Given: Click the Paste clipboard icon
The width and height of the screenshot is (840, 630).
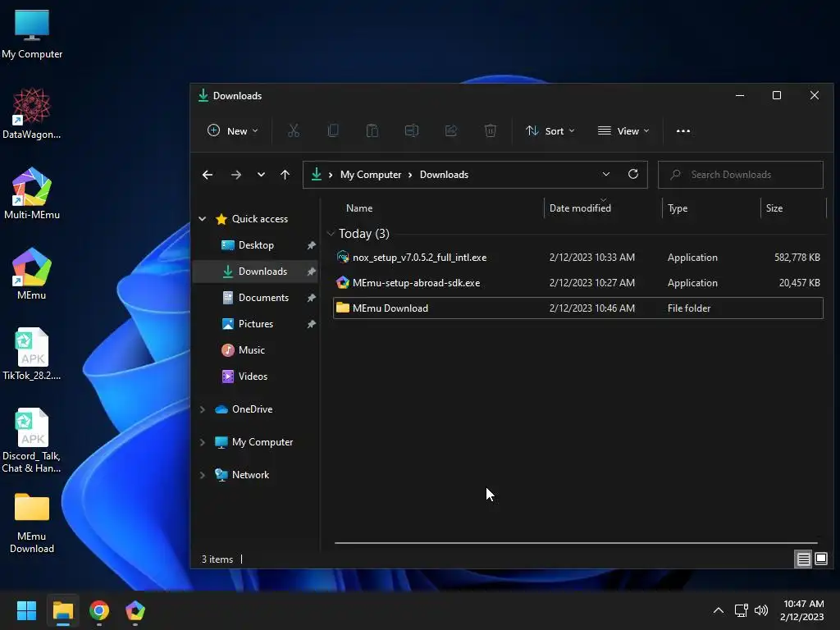Looking at the screenshot, I should click(x=372, y=130).
